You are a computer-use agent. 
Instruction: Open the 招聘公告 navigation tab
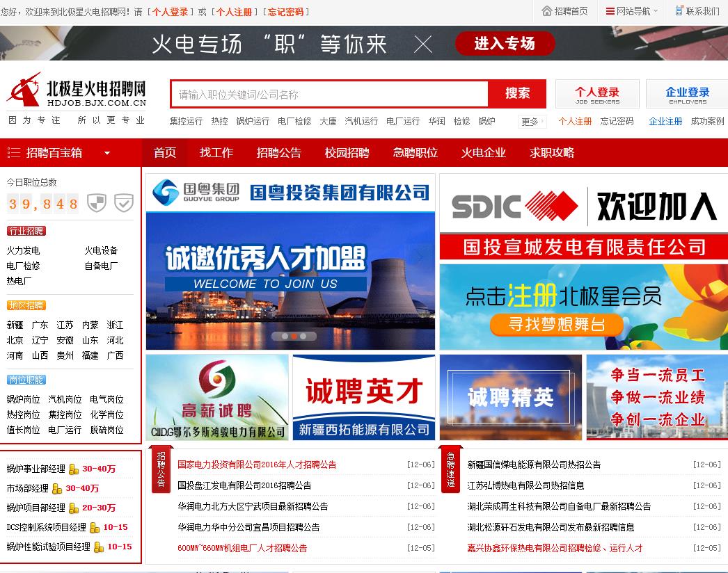(279, 153)
